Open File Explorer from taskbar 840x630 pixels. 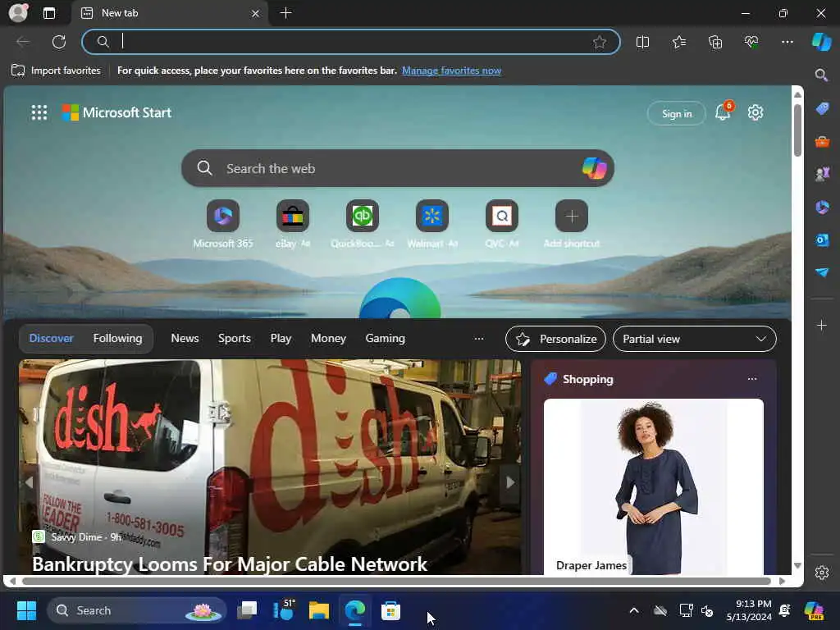319,610
